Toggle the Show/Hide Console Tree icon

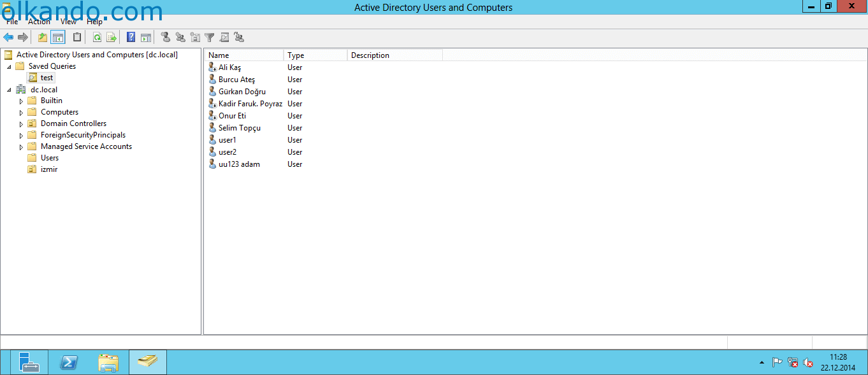click(58, 38)
